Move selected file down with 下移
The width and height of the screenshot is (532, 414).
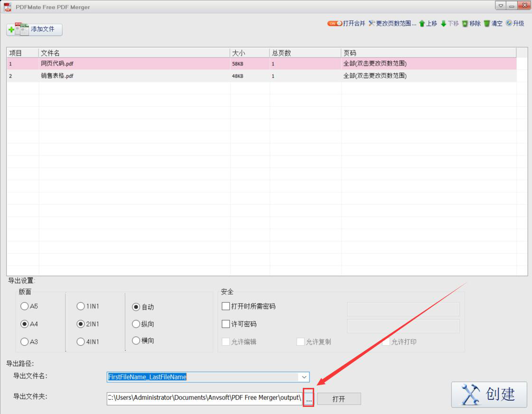click(449, 23)
